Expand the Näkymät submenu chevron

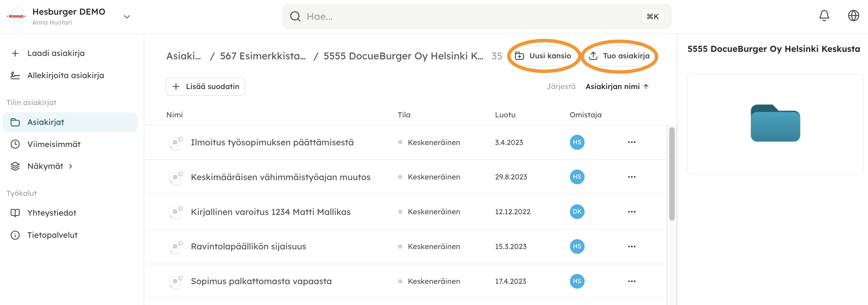pos(71,166)
